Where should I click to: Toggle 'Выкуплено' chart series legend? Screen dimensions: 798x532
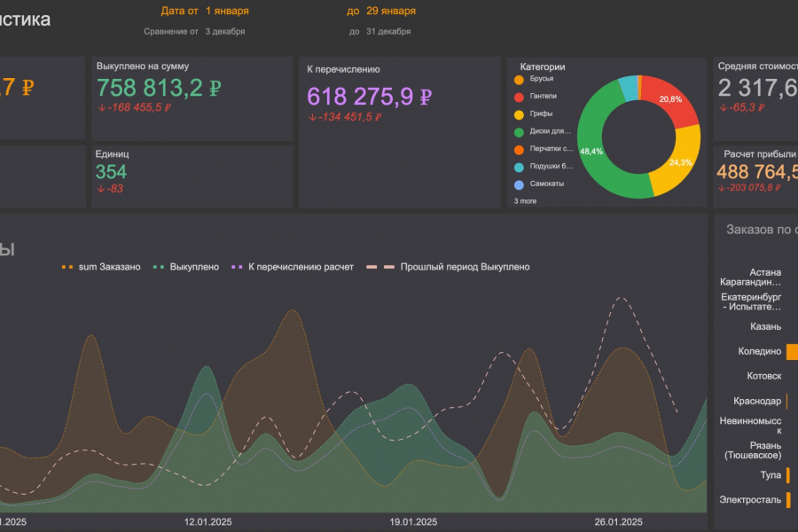[186, 267]
